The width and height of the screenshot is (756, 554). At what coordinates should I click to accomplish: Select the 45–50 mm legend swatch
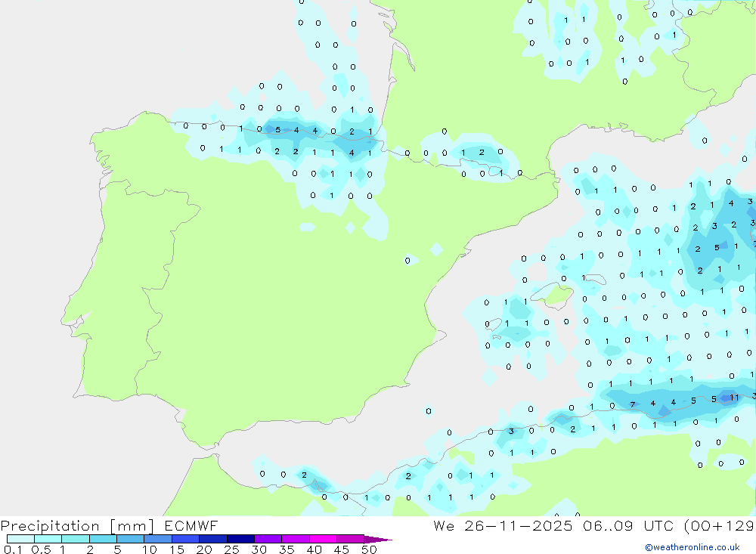pyautogui.click(x=351, y=539)
